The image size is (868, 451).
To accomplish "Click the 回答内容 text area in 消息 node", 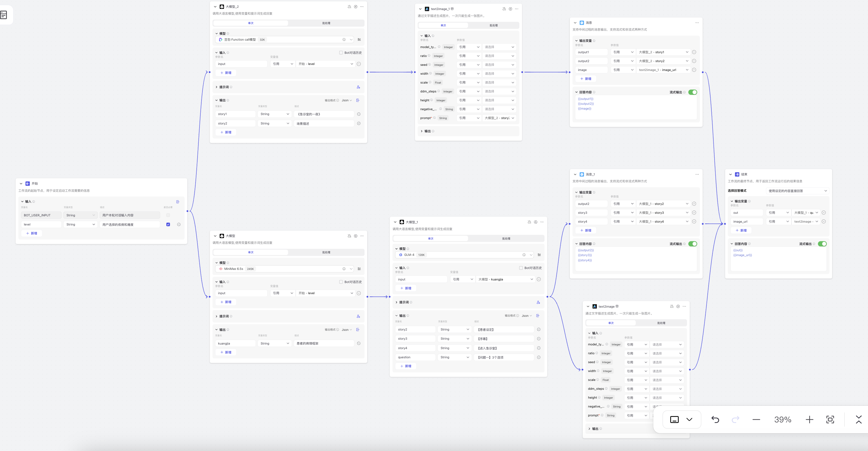I will pos(636,107).
